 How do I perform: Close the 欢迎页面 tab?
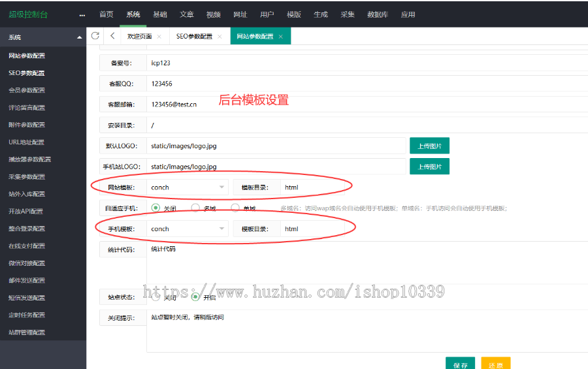[159, 37]
